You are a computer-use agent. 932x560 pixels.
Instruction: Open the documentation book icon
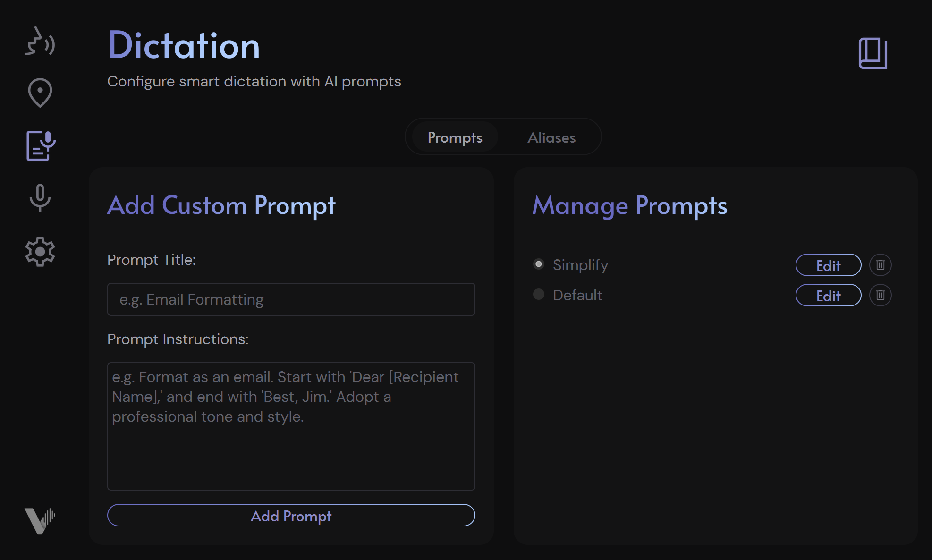(873, 53)
